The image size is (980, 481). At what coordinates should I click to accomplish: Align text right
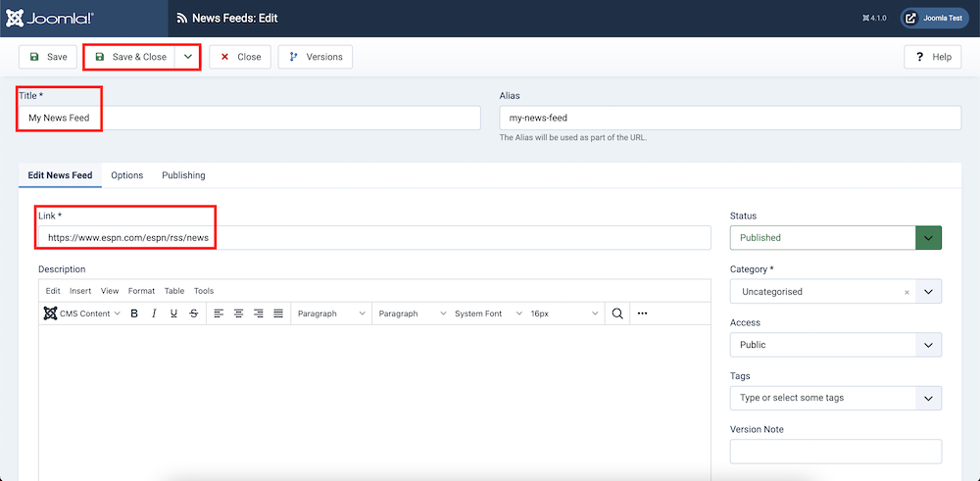258,313
